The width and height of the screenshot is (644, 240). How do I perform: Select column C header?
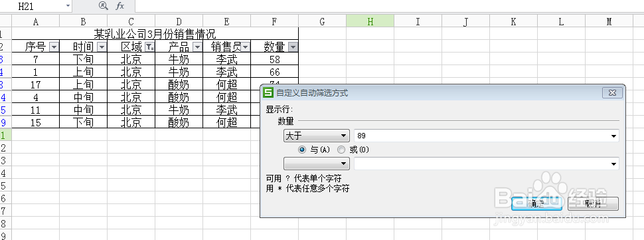(x=131, y=21)
